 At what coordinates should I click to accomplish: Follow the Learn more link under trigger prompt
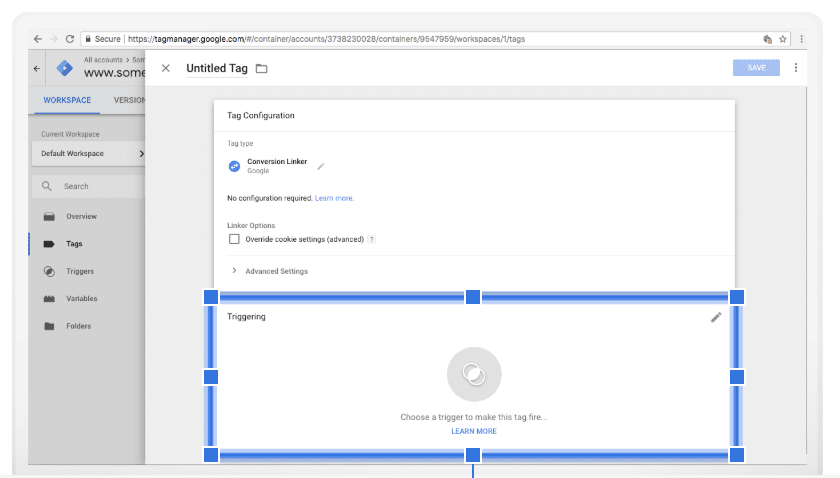click(473, 431)
